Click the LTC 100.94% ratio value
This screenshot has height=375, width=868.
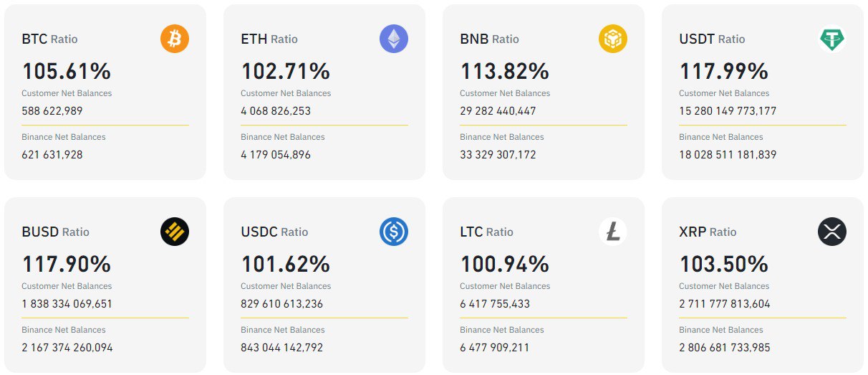pyautogui.click(x=504, y=264)
